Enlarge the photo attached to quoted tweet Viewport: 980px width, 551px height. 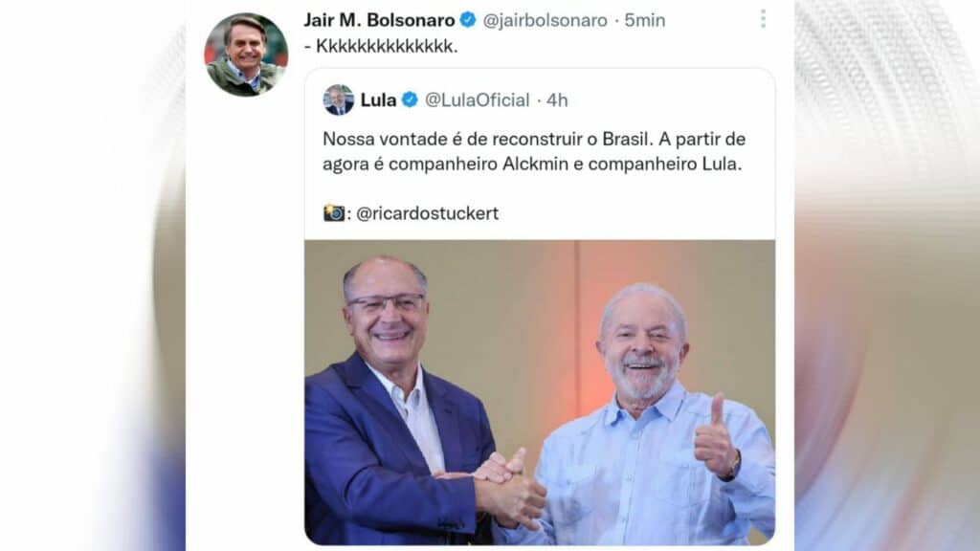click(540, 392)
